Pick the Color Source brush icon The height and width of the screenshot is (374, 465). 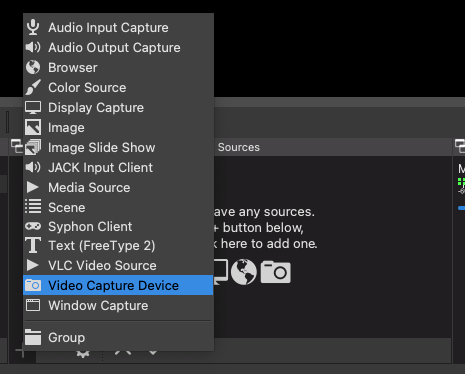pos(33,87)
